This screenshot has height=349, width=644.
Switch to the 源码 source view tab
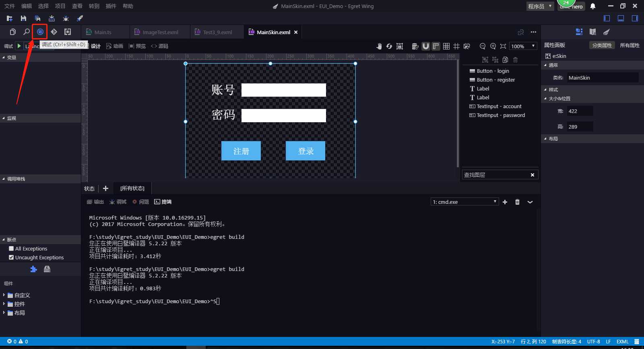[x=159, y=46]
